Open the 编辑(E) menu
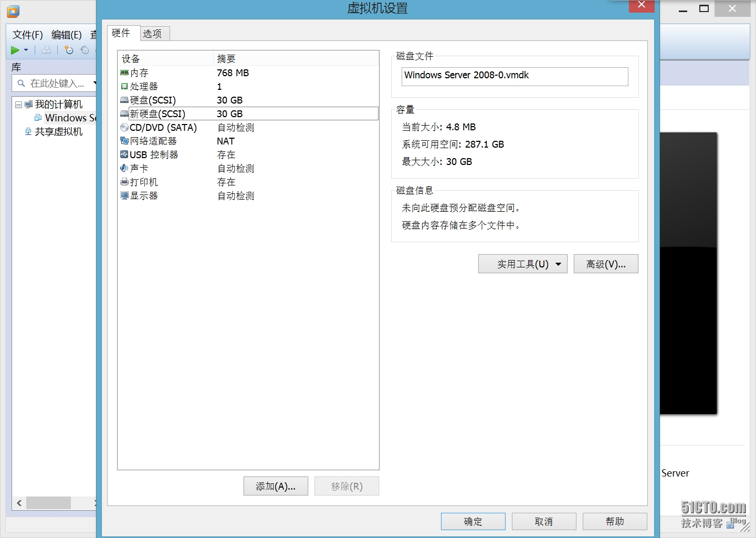The width and height of the screenshot is (756, 538). [x=67, y=35]
